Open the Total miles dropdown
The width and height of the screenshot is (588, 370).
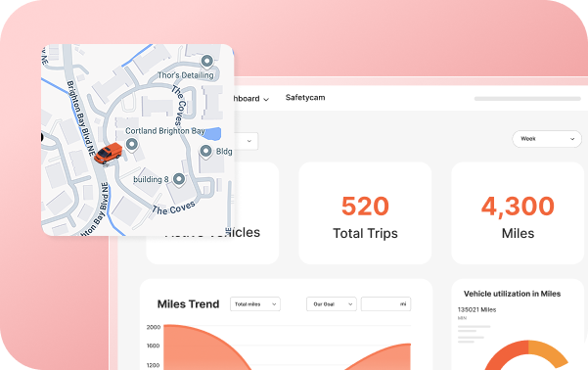pyautogui.click(x=255, y=304)
